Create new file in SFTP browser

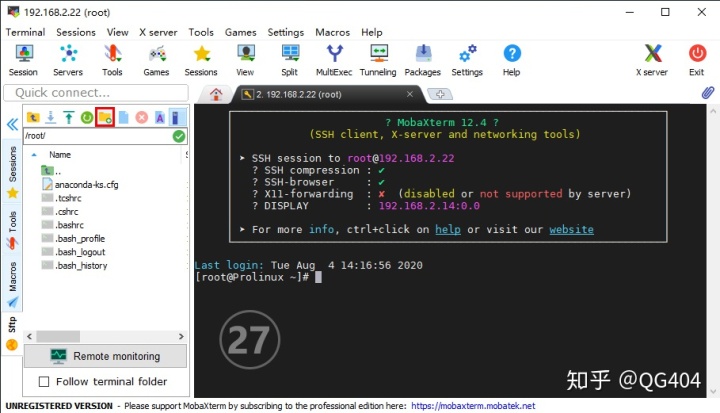pos(124,118)
